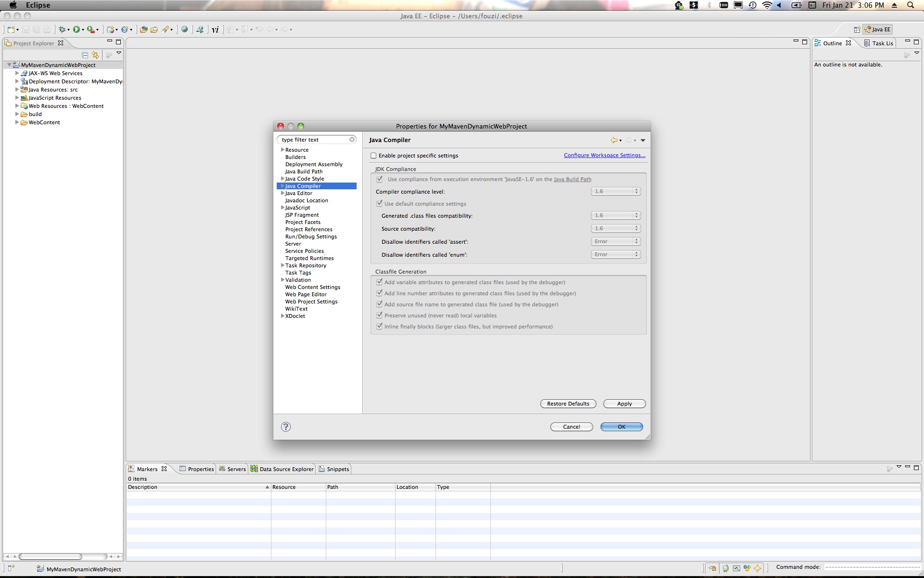Expand Java Code Style tree node

[x=282, y=179]
